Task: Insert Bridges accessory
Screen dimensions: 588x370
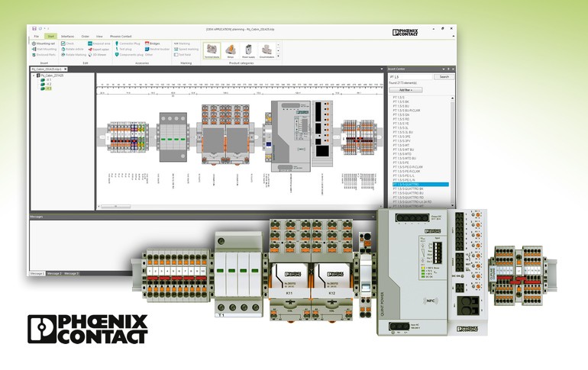Action: tap(152, 43)
